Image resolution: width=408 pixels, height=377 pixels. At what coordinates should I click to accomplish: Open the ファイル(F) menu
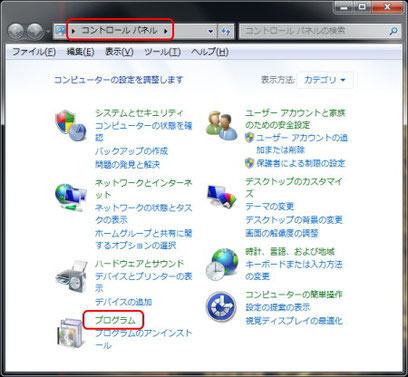(x=34, y=52)
